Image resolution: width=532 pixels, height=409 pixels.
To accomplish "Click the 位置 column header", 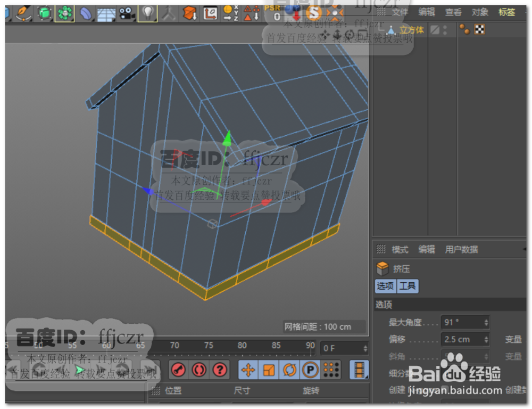I will coord(173,391).
